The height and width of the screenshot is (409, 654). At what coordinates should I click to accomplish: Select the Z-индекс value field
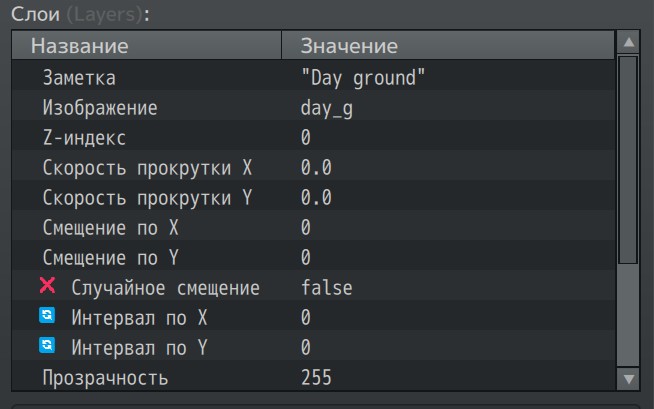(448, 138)
